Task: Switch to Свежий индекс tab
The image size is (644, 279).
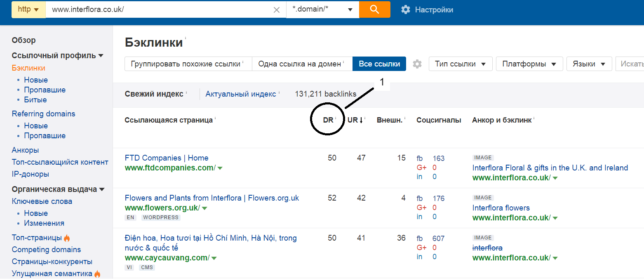Action: (x=154, y=94)
